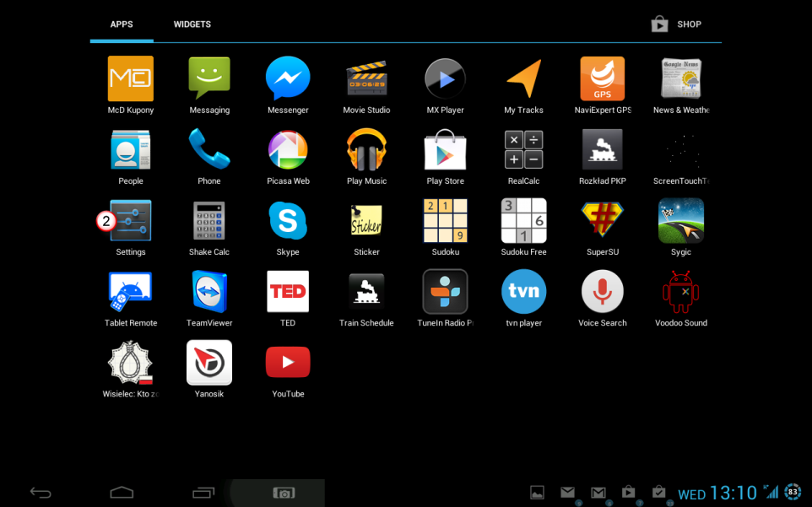The width and height of the screenshot is (812, 507).
Task: Launch the Wisielec hangman game
Action: (131, 363)
